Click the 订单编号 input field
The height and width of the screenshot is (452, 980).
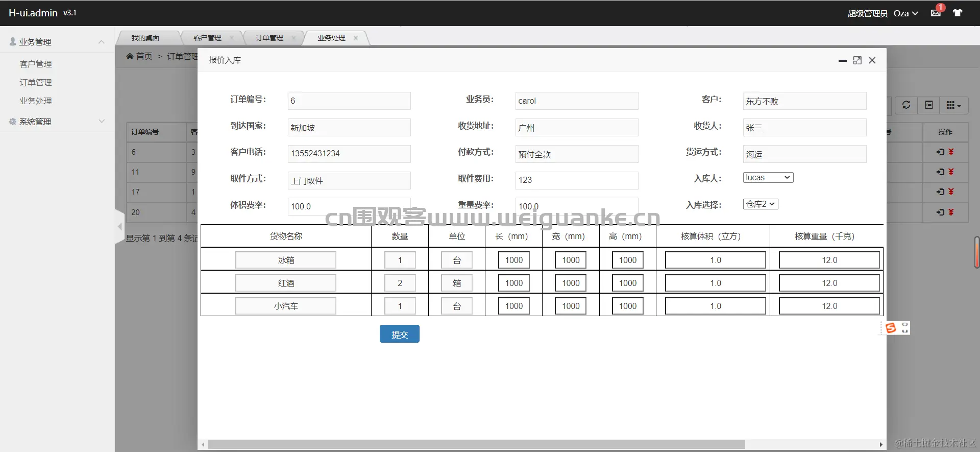349,101
